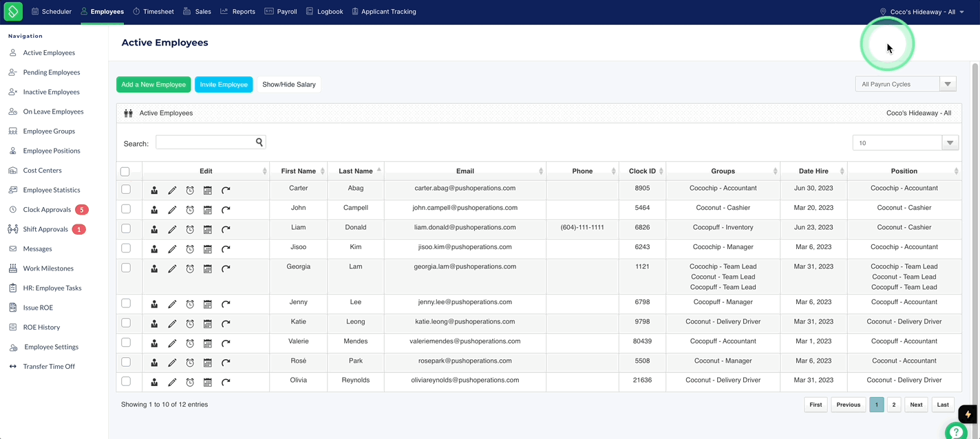The height and width of the screenshot is (439, 980).
Task: Click the profile person icon for Rosé Park
Action: [x=154, y=363]
